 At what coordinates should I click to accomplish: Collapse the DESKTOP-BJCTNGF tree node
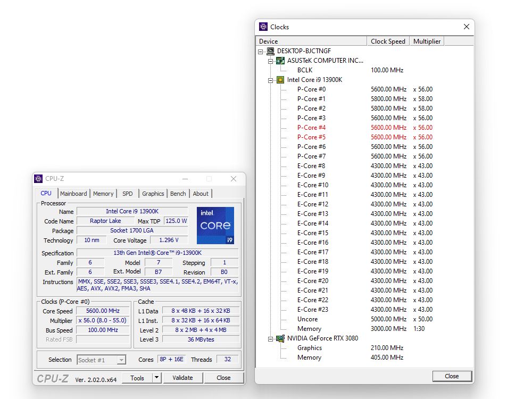pyautogui.click(x=260, y=52)
